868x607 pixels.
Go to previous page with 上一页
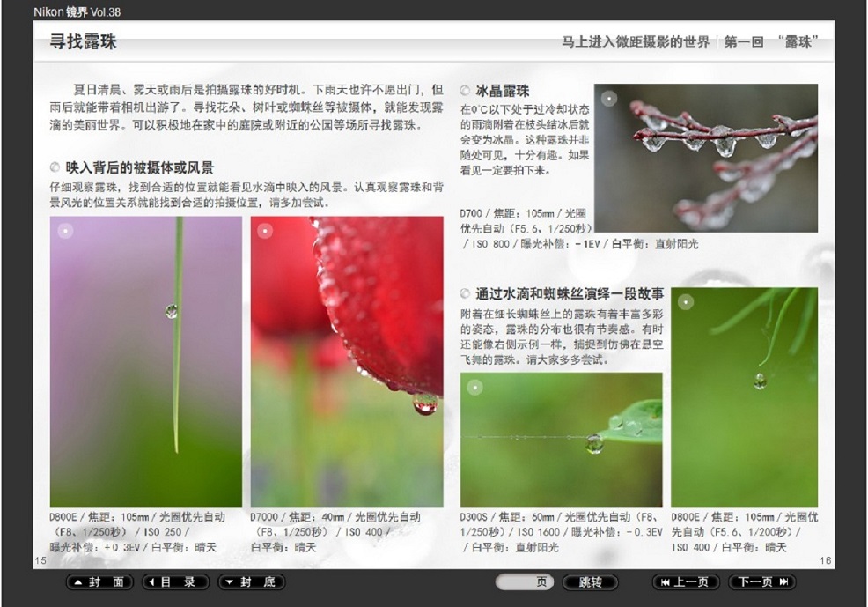(x=685, y=582)
